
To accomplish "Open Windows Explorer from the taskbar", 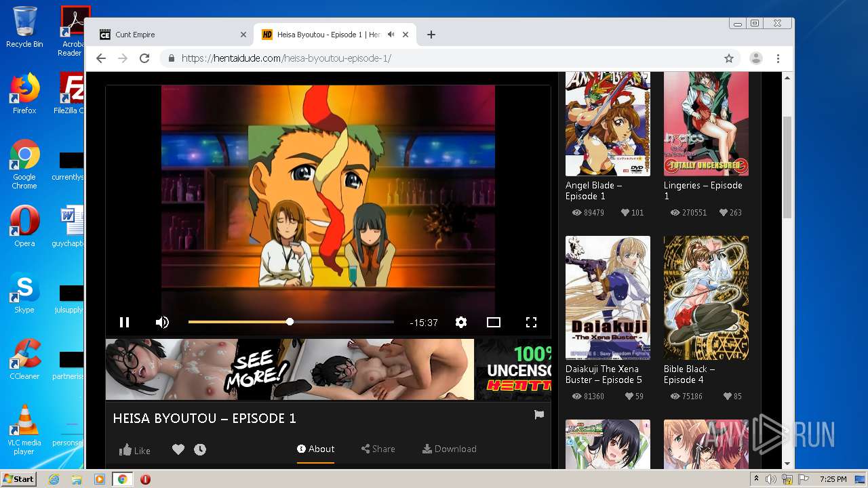I will click(77, 479).
